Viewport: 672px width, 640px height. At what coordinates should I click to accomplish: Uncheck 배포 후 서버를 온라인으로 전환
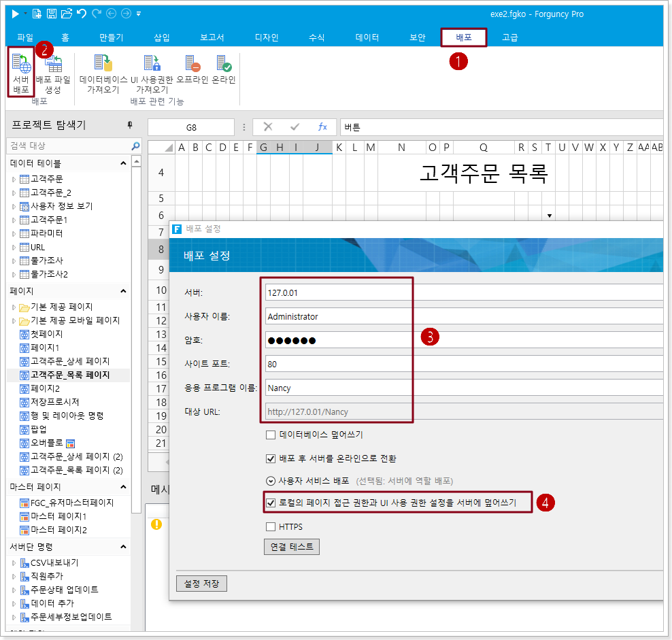point(271,458)
